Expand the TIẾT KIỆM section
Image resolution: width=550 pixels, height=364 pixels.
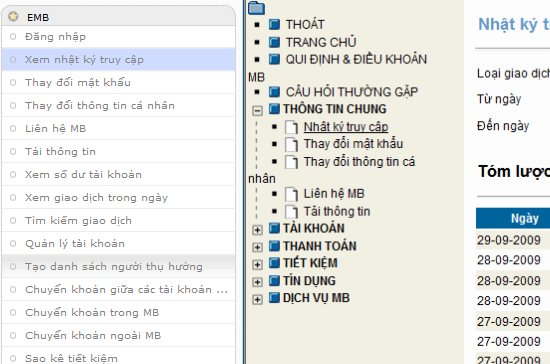(x=257, y=264)
